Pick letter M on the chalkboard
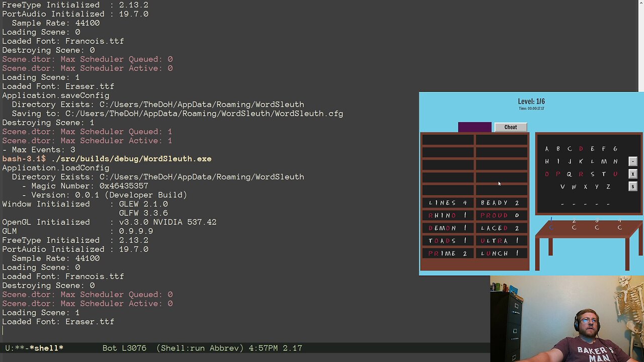Viewport: 644px width, 362px height. tap(604, 161)
